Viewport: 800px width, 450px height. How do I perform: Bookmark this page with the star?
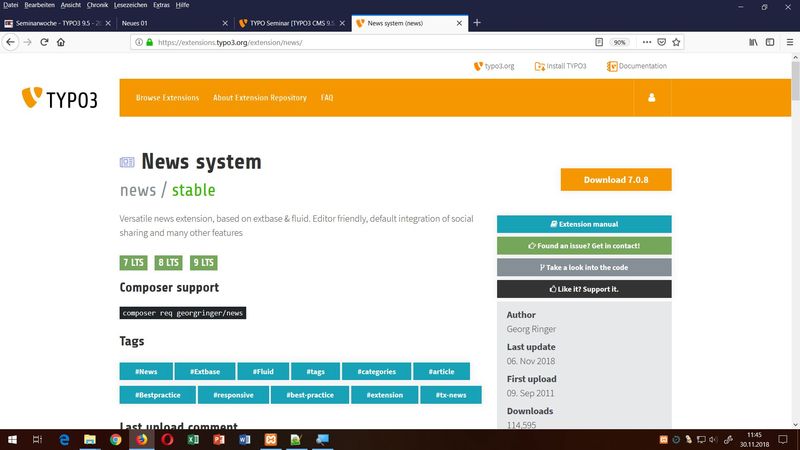676,42
